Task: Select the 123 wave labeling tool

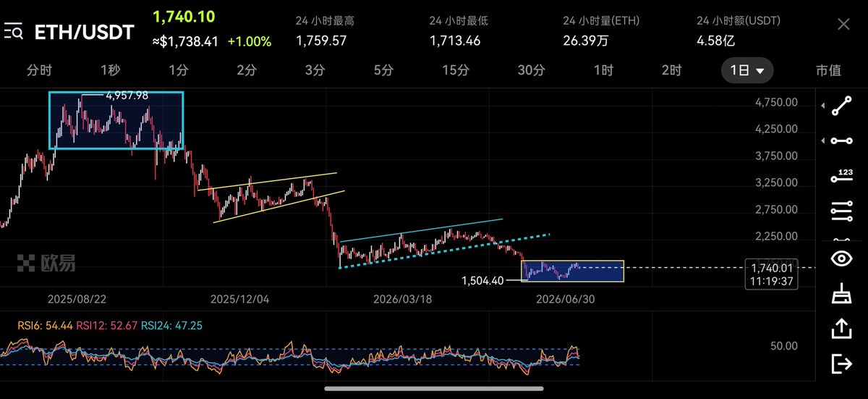Action: [842, 176]
